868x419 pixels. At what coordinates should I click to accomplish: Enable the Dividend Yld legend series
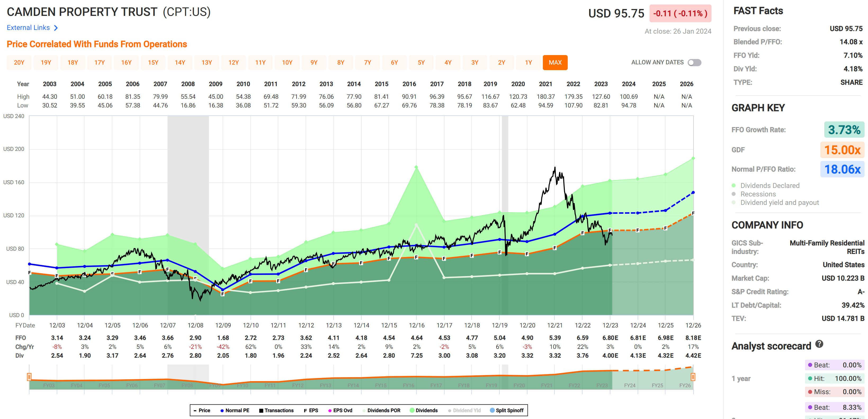coord(466,410)
